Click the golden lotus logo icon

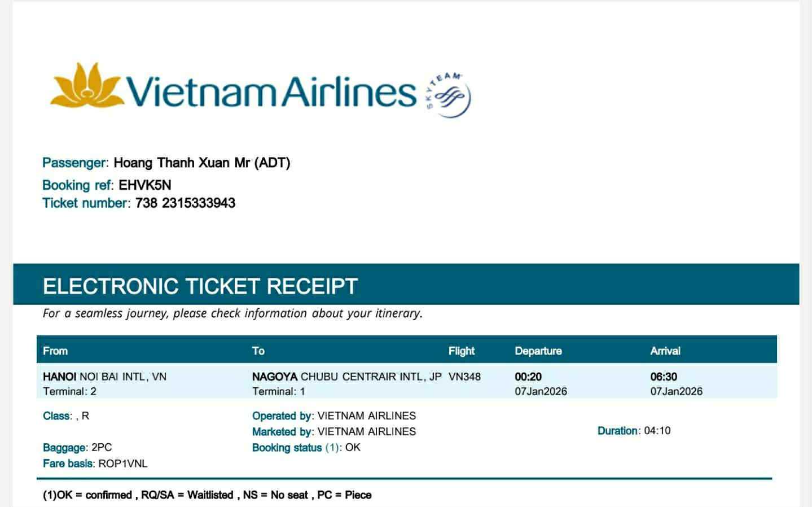[x=86, y=85]
